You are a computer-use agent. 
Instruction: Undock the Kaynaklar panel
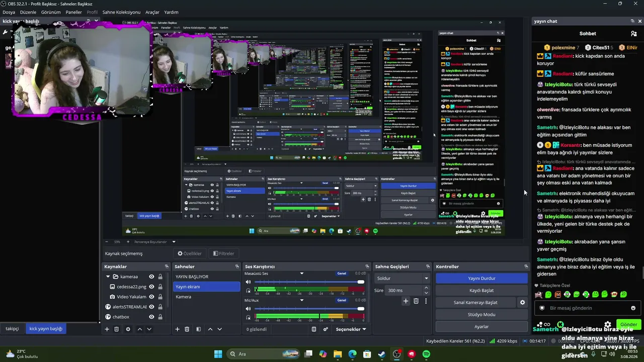[167, 266]
